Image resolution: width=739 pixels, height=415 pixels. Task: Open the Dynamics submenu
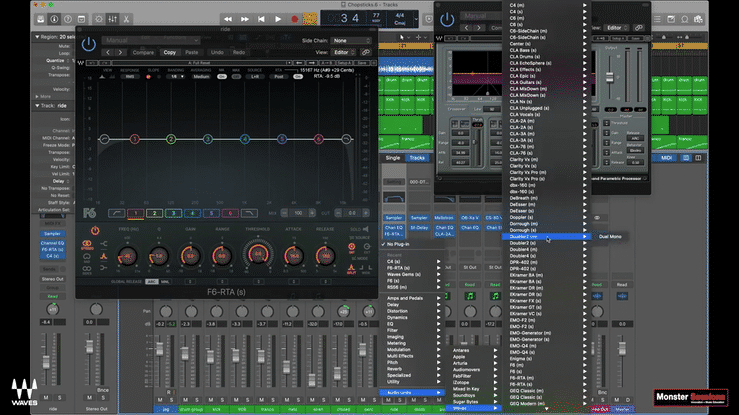click(413, 317)
